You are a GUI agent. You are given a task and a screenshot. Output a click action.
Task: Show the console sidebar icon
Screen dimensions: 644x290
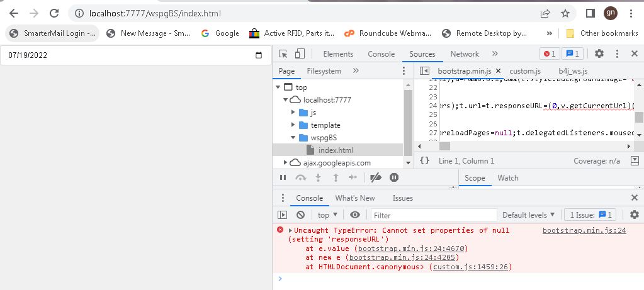click(282, 215)
